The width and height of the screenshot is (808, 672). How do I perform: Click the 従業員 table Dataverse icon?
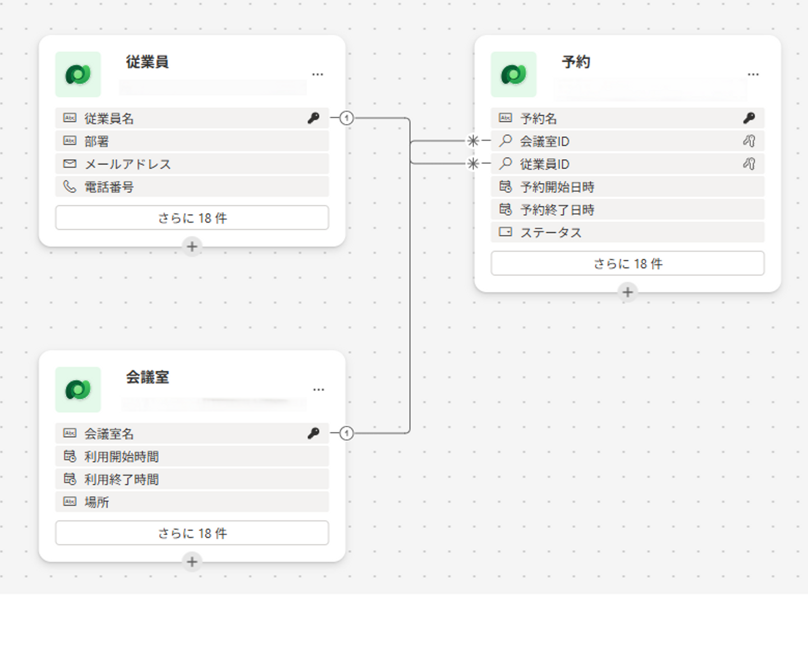[x=78, y=75]
